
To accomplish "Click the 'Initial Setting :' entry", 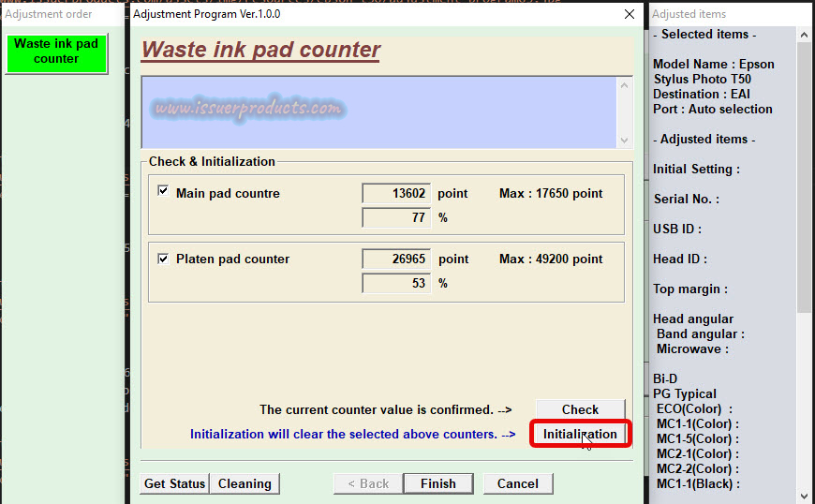I will pos(696,170).
